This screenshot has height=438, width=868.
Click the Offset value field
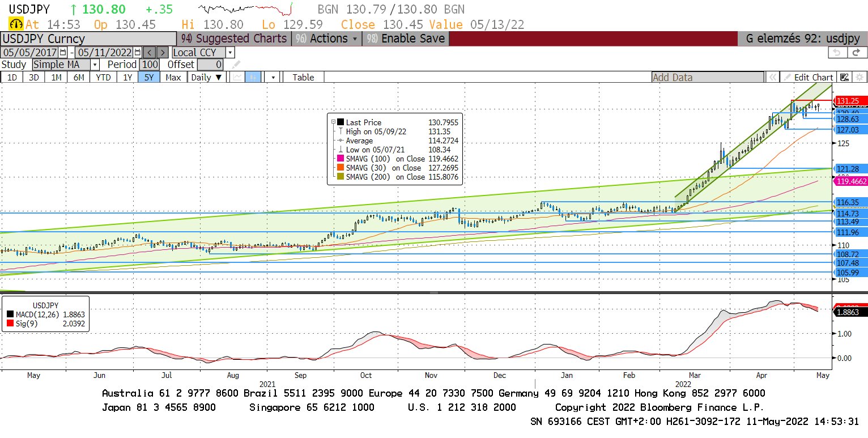pyautogui.click(x=210, y=65)
